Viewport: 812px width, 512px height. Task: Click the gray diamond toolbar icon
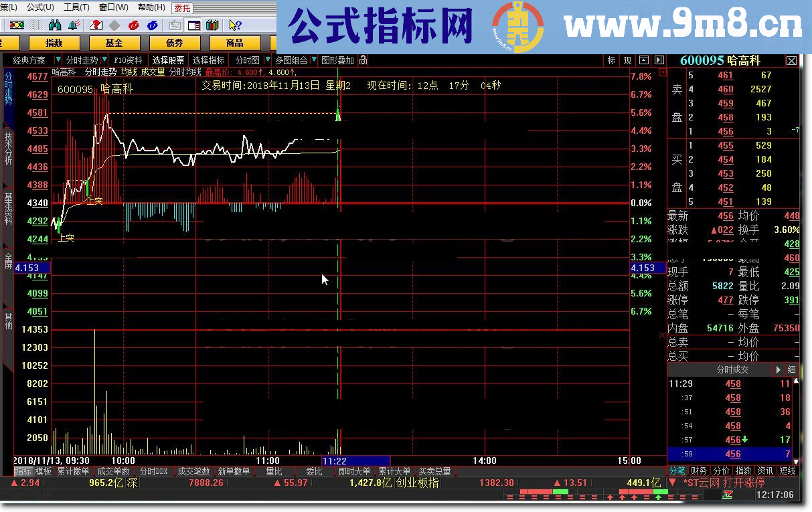(x=114, y=25)
